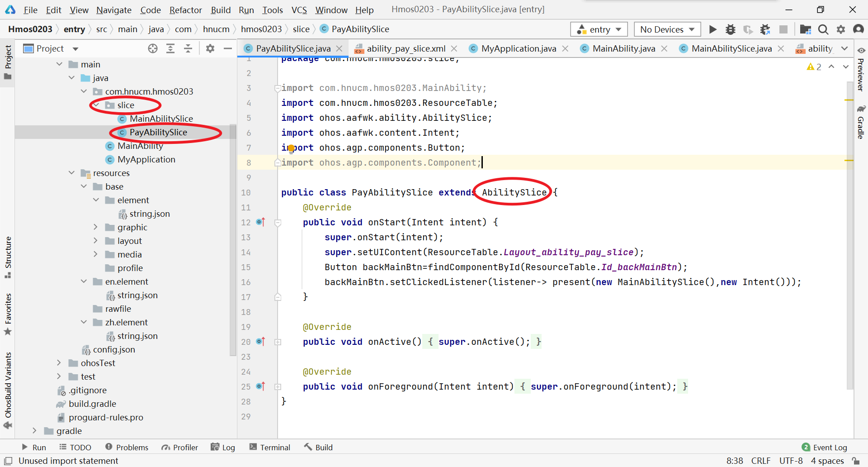Viewport: 868px width, 467px height.
Task: Open the entry run configuration dropdown
Action: coord(599,29)
